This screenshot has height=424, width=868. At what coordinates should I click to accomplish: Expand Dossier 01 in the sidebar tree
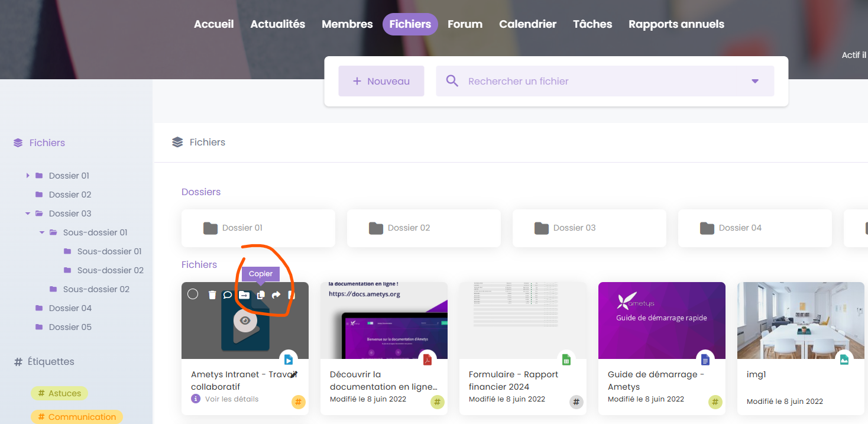pos(28,176)
